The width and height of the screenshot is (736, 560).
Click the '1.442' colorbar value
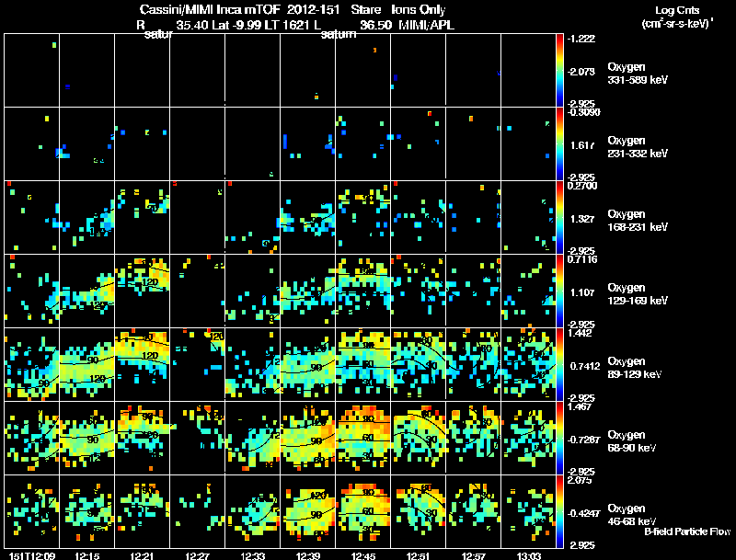point(580,333)
